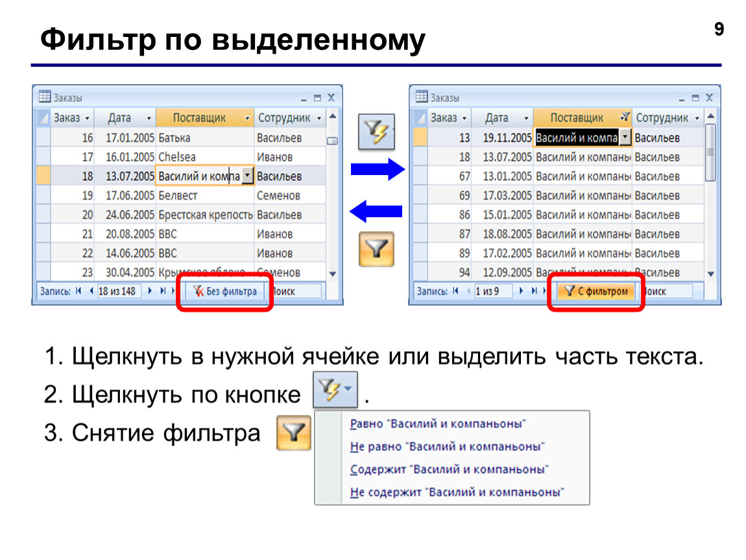Select the row selector for order 13 in right table
Image resolution: width=746 pixels, height=560 pixels.
point(420,137)
